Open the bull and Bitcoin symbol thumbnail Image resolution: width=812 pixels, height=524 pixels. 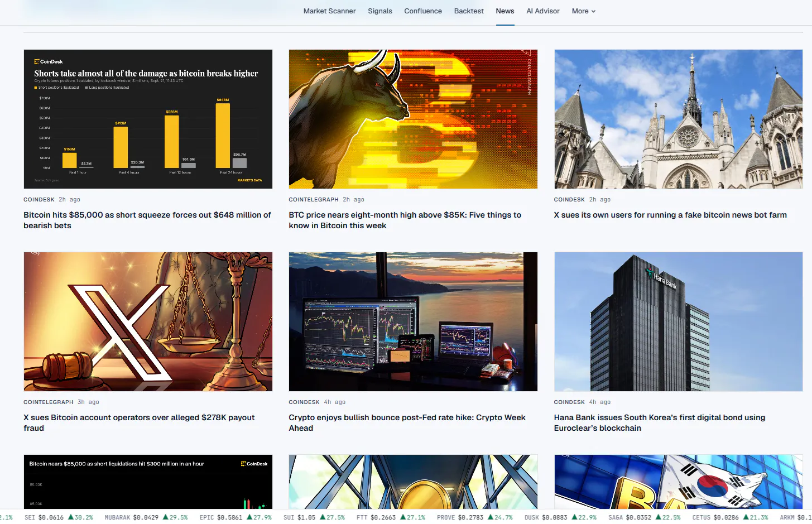(x=413, y=119)
